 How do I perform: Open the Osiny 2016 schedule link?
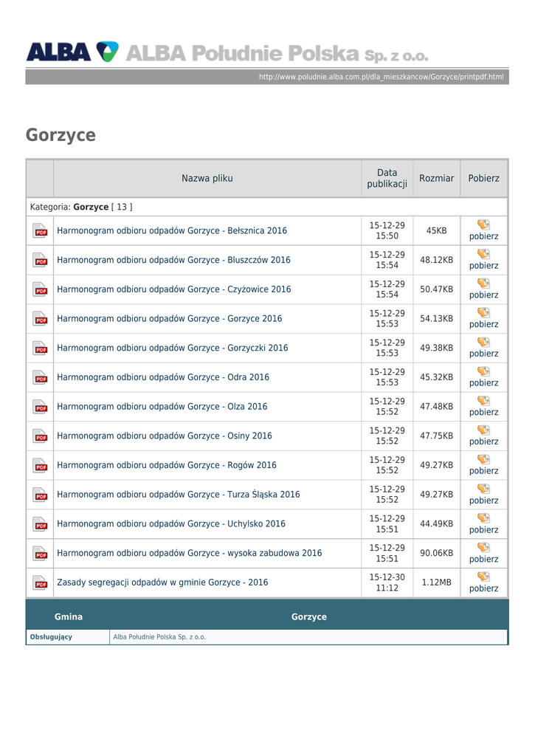tap(164, 436)
